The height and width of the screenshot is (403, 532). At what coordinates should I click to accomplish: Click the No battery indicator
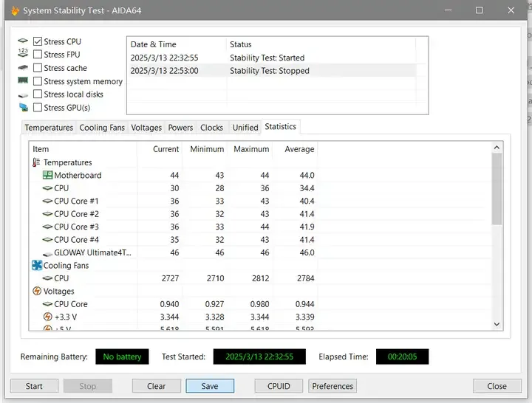[122, 356]
